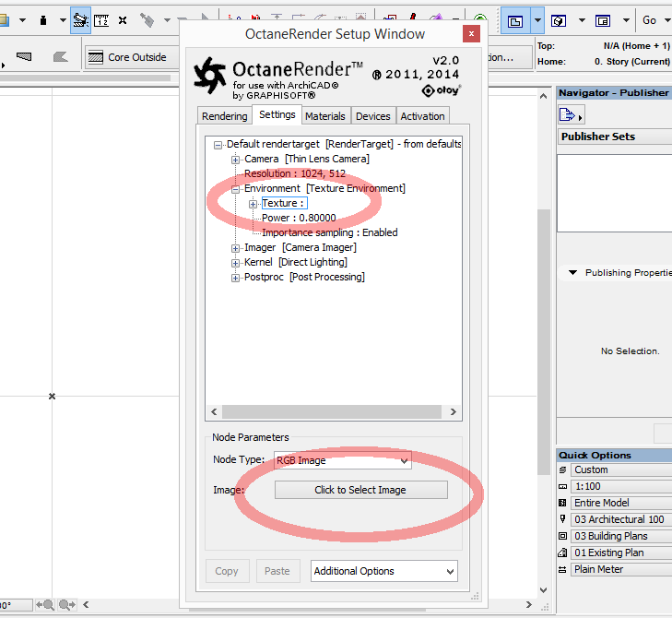Image resolution: width=672 pixels, height=618 pixels.
Task: Click the grey paint bucket tool icon
Action: pyautogui.click(x=147, y=20)
